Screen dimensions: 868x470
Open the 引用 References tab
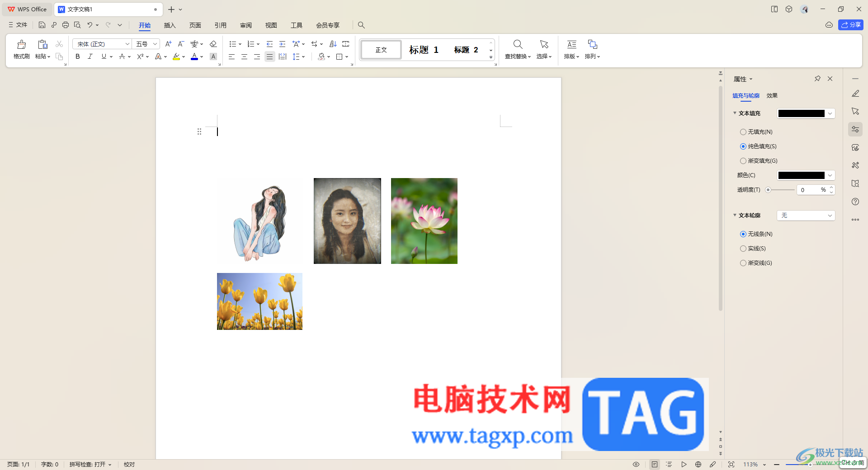(220, 25)
